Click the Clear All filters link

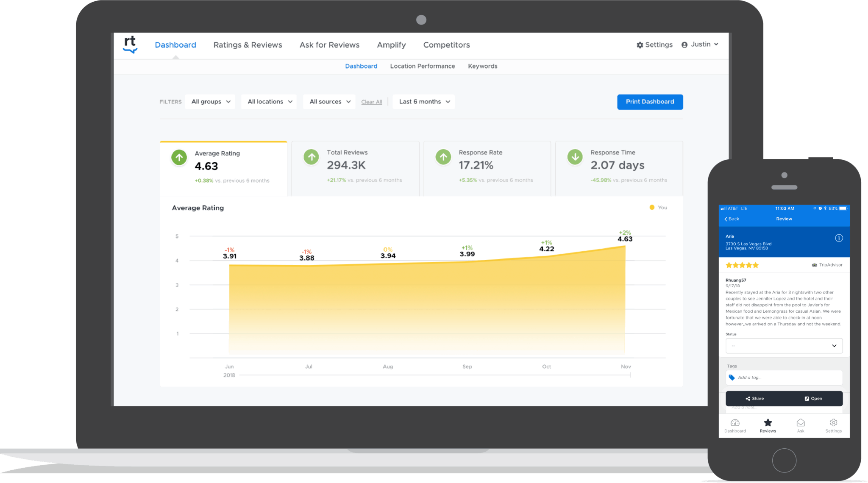[371, 102]
